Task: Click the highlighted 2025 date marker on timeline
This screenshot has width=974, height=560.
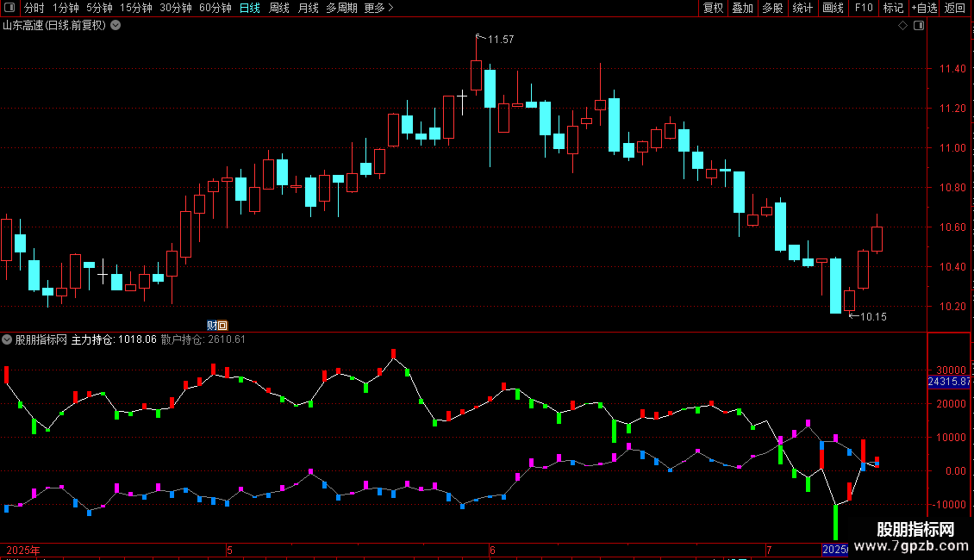Action: tap(835, 550)
